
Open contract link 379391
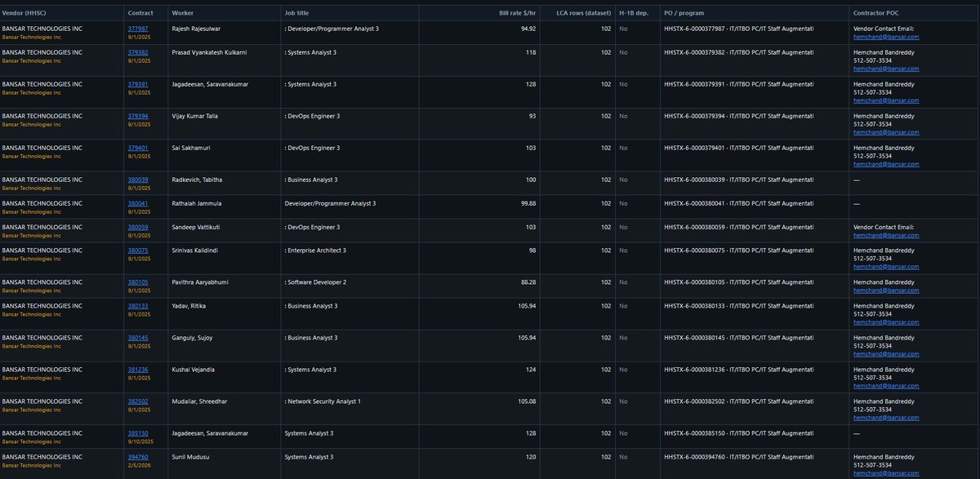(138, 84)
